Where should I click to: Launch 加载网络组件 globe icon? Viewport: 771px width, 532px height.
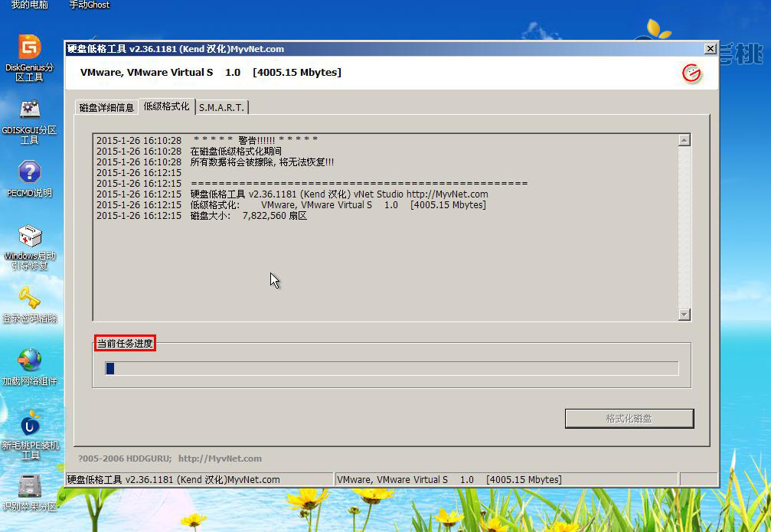30,367
